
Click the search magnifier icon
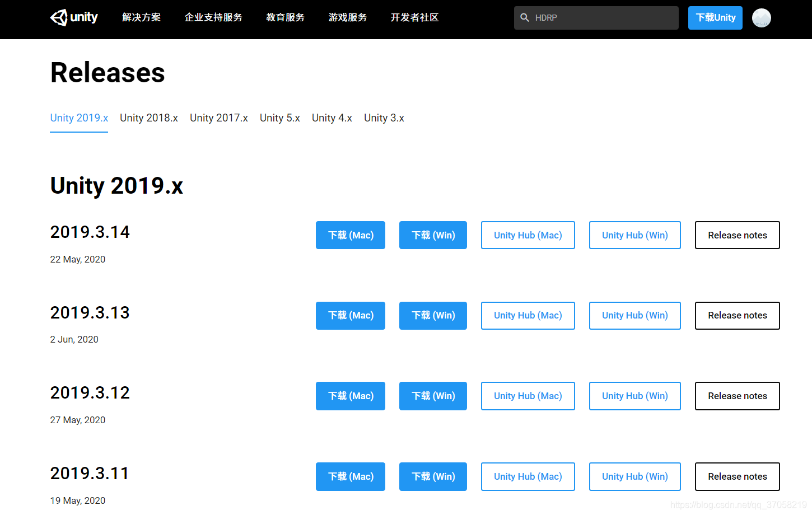tap(525, 17)
